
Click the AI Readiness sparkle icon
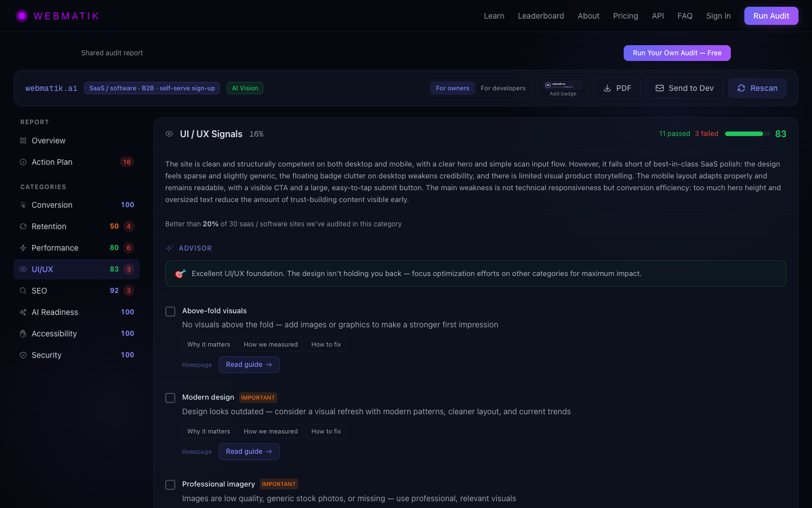[23, 312]
